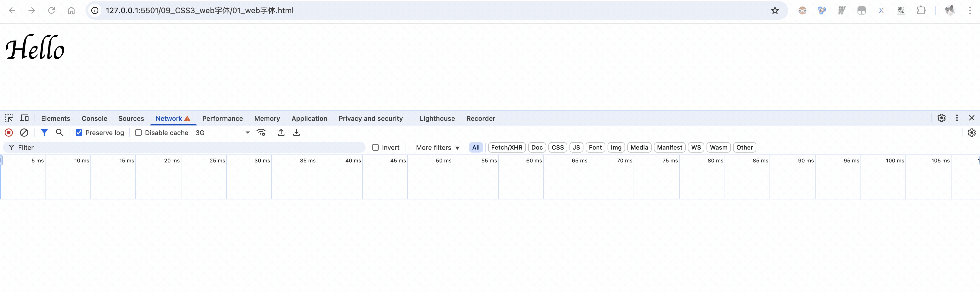Open network conditions wifi settings icon
980x292 pixels.
point(261,133)
